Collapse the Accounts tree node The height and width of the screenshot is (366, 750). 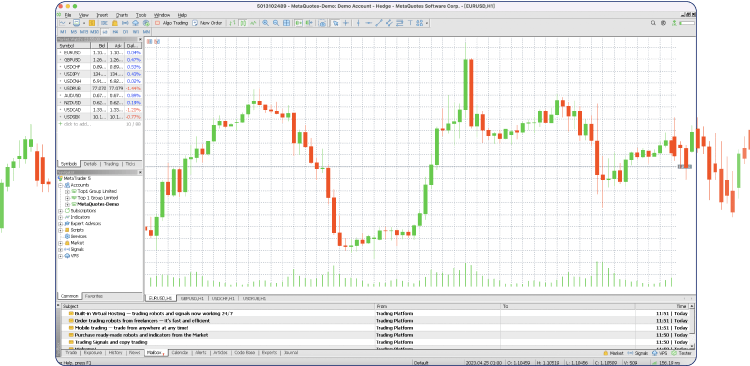click(61, 185)
